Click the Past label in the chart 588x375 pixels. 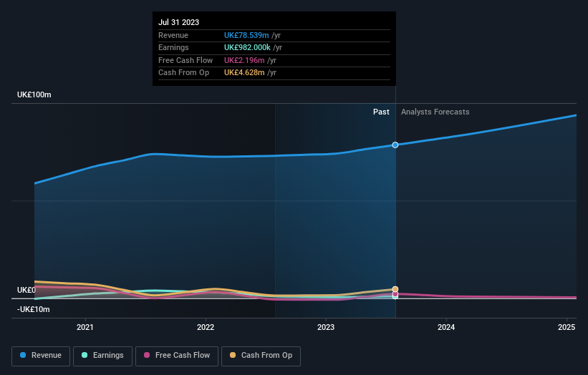(x=381, y=112)
